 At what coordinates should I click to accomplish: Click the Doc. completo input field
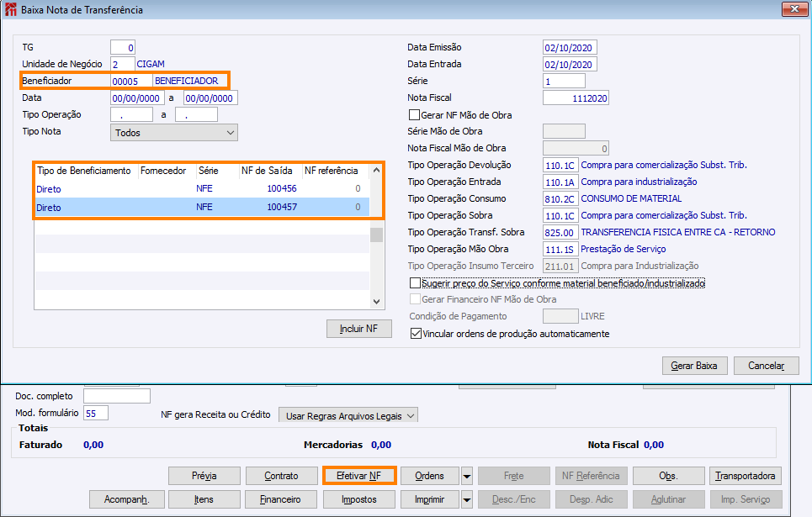117,396
